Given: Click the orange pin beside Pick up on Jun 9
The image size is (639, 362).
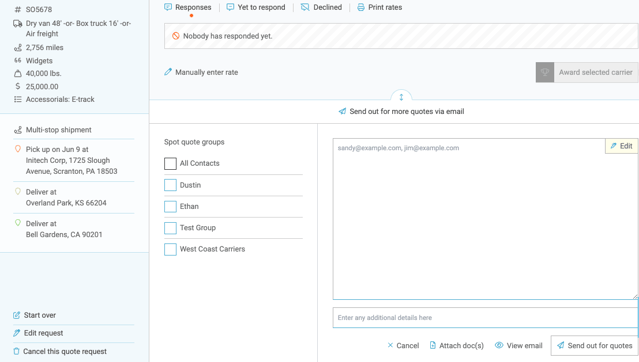Looking at the screenshot, I should pos(18,149).
